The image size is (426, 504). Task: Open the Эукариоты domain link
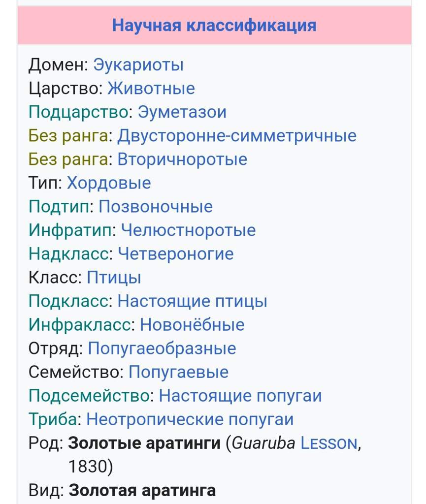138,65
